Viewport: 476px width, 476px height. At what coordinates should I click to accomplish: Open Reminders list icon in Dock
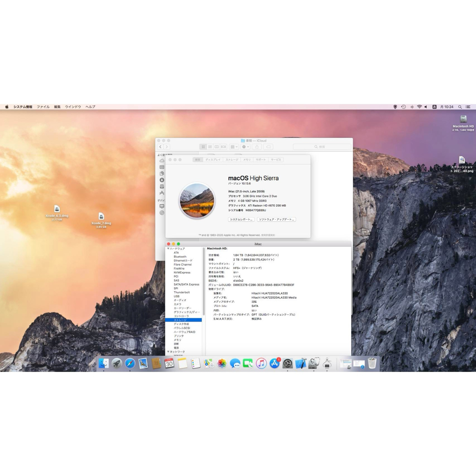[x=196, y=363]
